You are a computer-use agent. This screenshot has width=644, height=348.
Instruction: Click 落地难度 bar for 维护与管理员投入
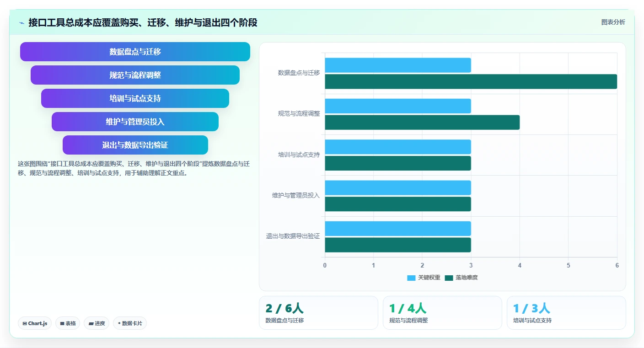tap(398, 204)
